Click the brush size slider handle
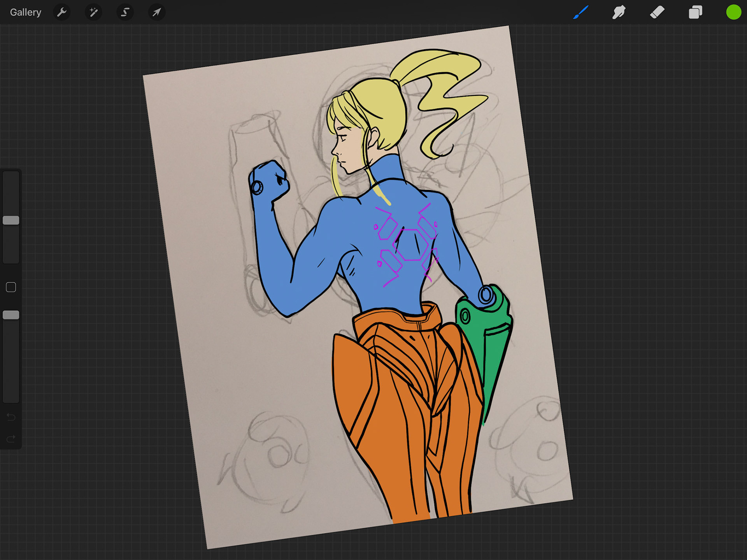 click(x=11, y=220)
